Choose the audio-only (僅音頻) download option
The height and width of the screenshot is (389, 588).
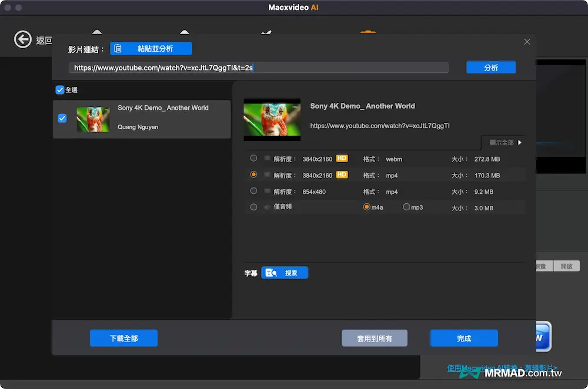click(253, 207)
